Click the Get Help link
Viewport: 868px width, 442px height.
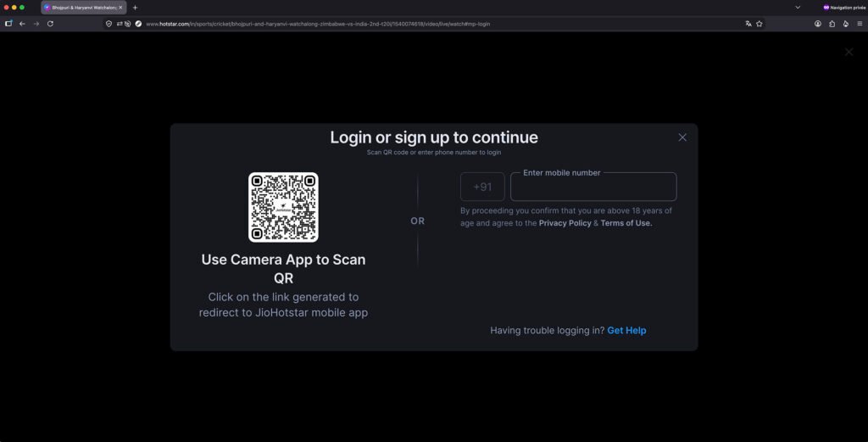(626, 331)
